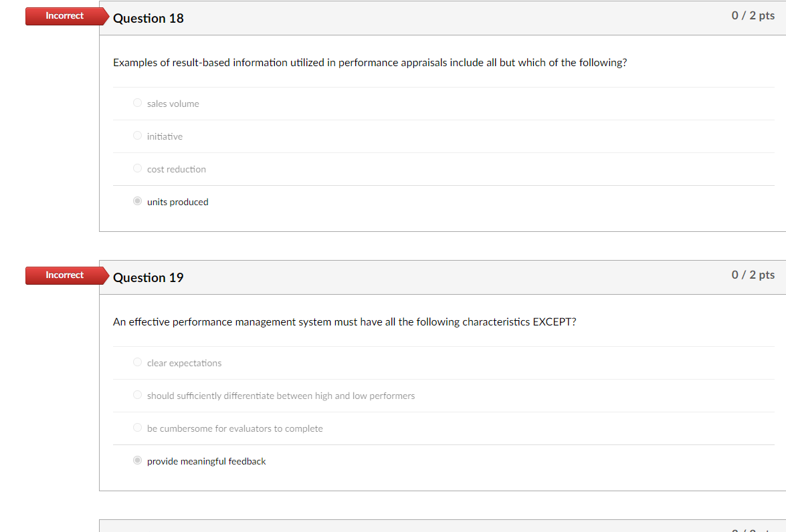Screen dimensions: 786x532
Task: Click the '0 / 2 pts' score for Question 18
Action: pos(753,15)
